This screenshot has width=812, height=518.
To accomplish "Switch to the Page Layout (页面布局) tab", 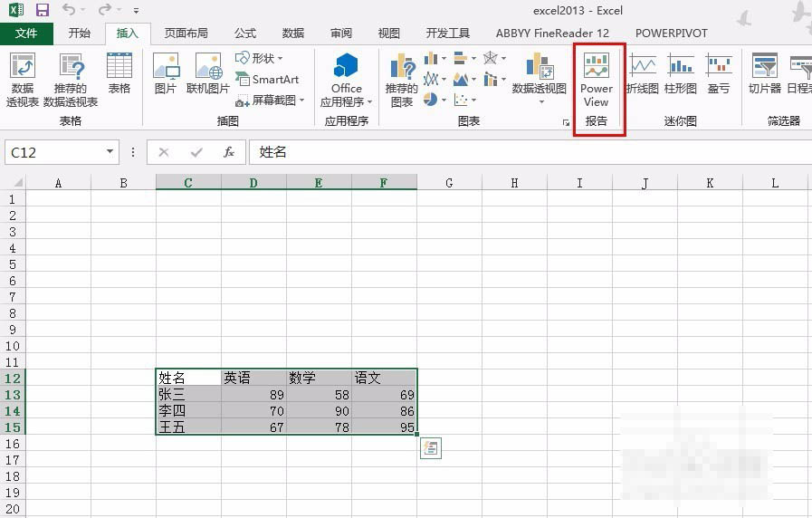I will [186, 34].
